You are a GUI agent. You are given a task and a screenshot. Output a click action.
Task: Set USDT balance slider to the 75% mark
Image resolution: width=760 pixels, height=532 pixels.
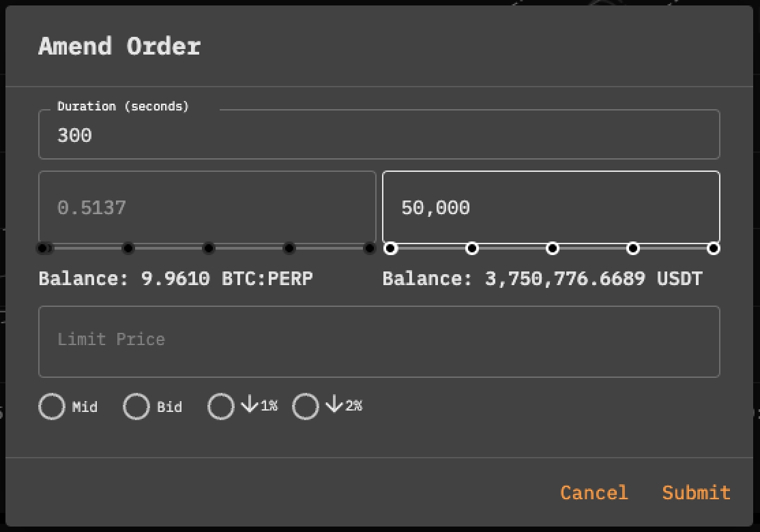633,248
